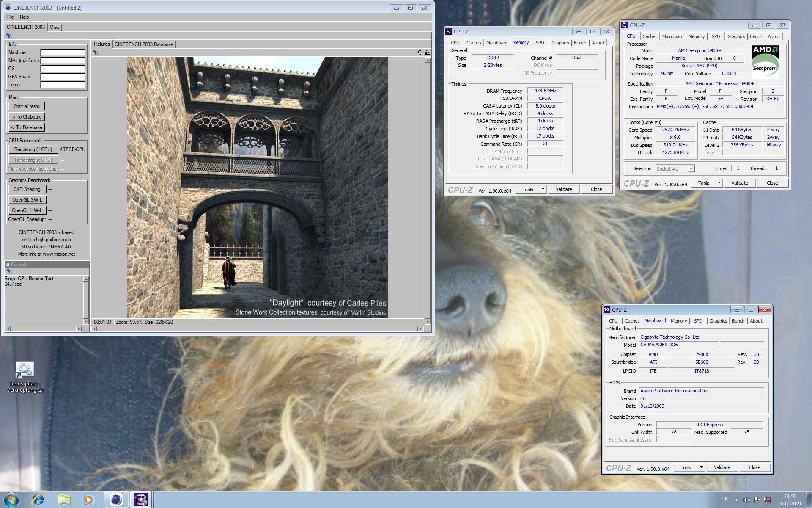Open the Windows Start orb
The height and width of the screenshot is (508, 812).
coord(11,500)
